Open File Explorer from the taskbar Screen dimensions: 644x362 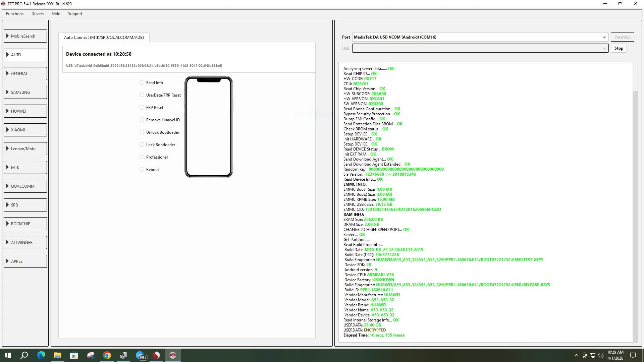pos(58,355)
